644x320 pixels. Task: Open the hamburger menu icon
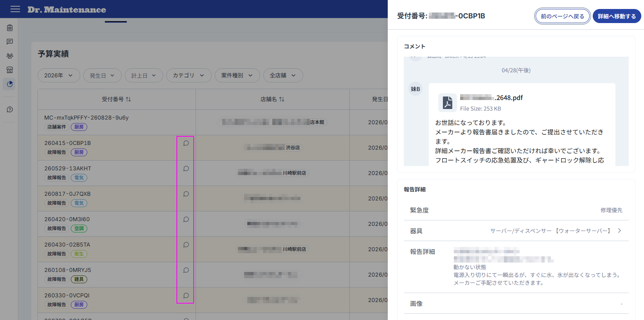[x=15, y=9]
